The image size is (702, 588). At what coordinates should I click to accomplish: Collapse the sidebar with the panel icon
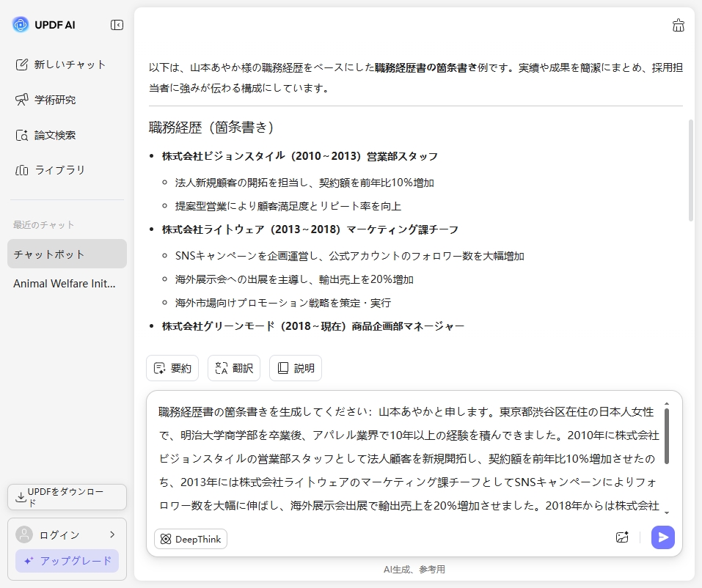pos(116,24)
